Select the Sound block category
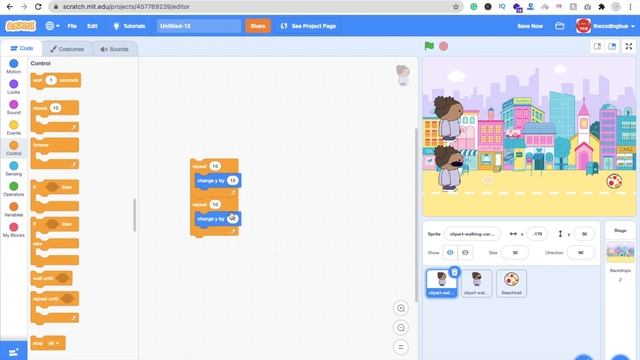Screen dimensions: 640x360 (x=13, y=107)
